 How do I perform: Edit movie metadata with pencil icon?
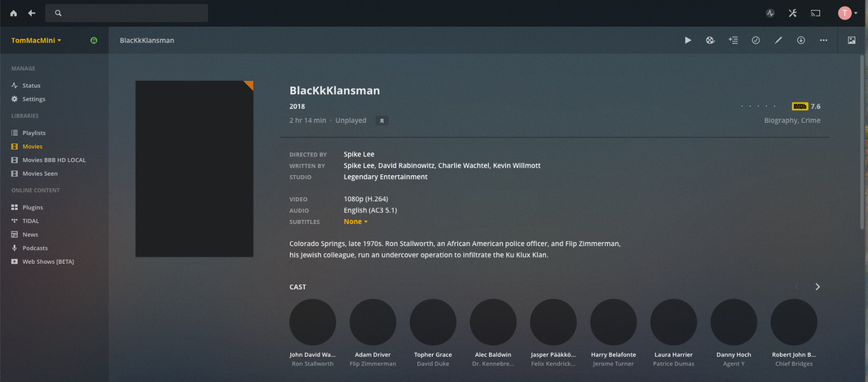pos(778,41)
